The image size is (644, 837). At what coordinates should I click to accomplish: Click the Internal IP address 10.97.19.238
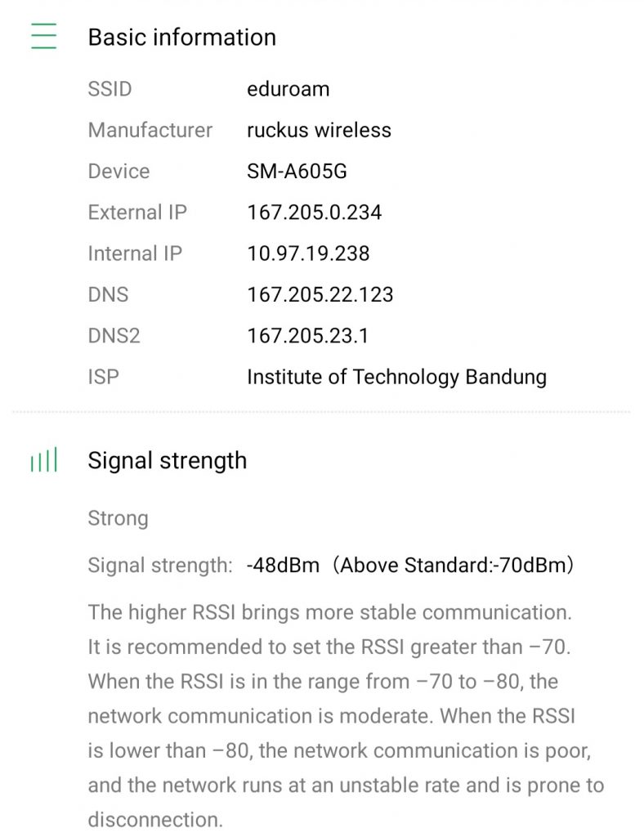pos(308,253)
